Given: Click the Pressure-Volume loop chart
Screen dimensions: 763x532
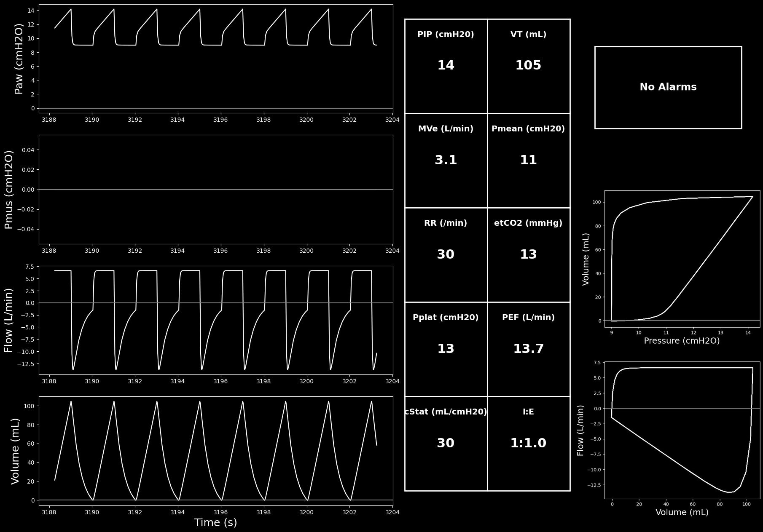Looking at the screenshot, I should coord(682,259).
